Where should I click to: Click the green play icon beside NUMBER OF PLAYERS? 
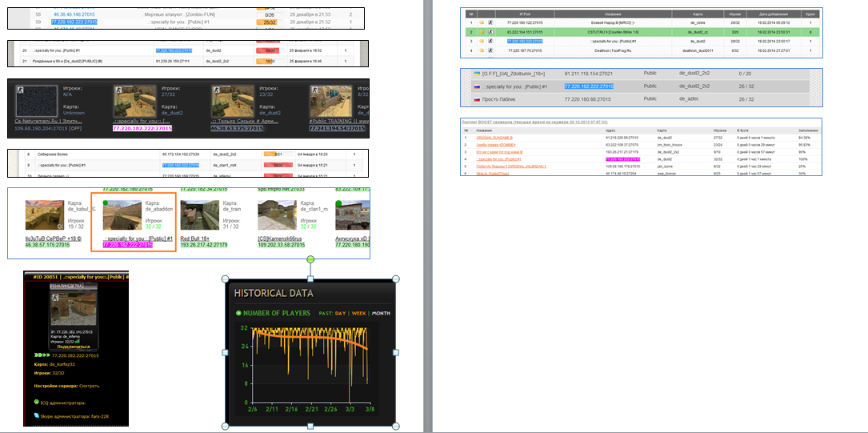[238, 313]
